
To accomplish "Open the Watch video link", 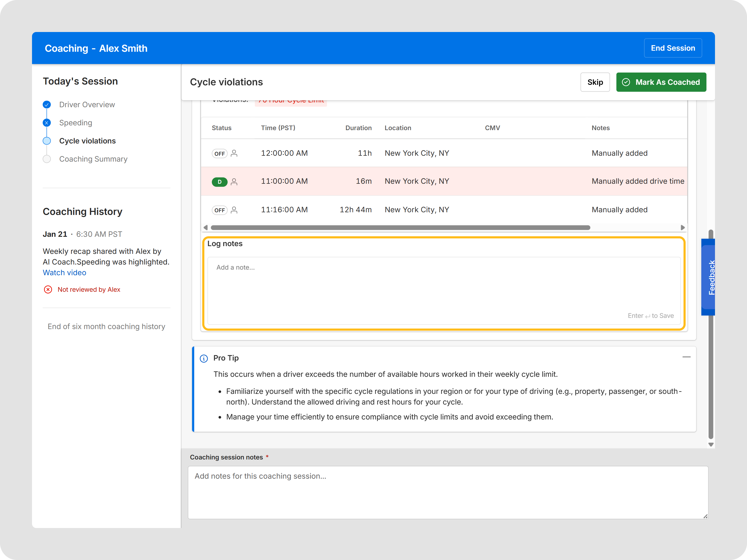I will (x=65, y=273).
